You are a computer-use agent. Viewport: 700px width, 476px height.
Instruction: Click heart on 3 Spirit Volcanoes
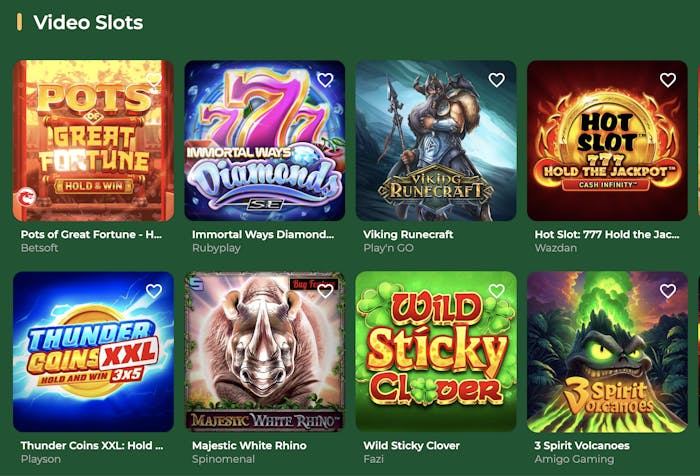tap(667, 291)
